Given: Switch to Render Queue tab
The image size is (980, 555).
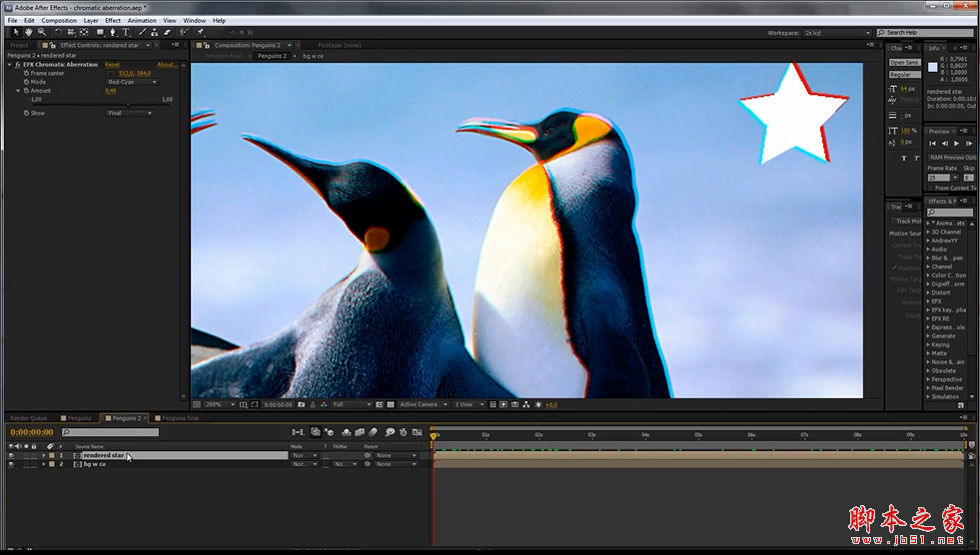Looking at the screenshot, I should (x=28, y=418).
